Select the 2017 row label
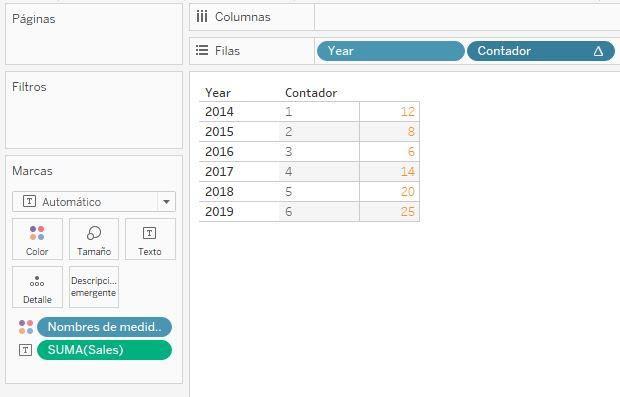This screenshot has width=620, height=397. click(x=219, y=172)
